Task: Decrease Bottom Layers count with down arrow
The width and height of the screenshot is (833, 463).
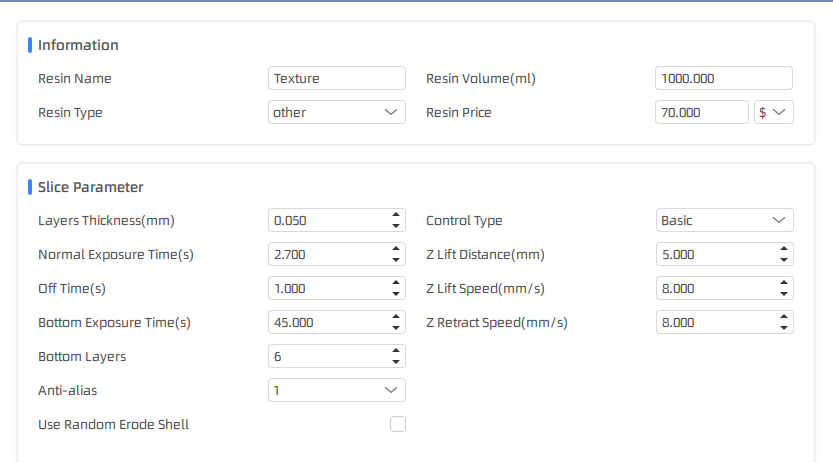Action: coord(396,362)
